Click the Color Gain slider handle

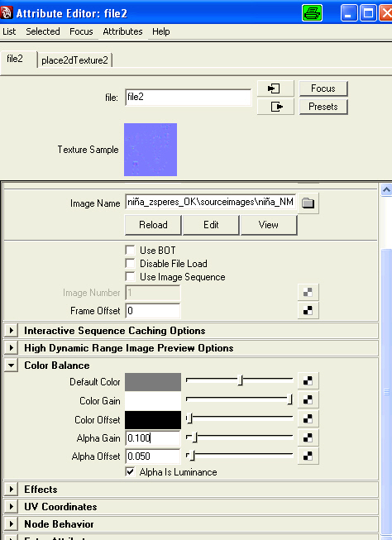tap(290, 399)
